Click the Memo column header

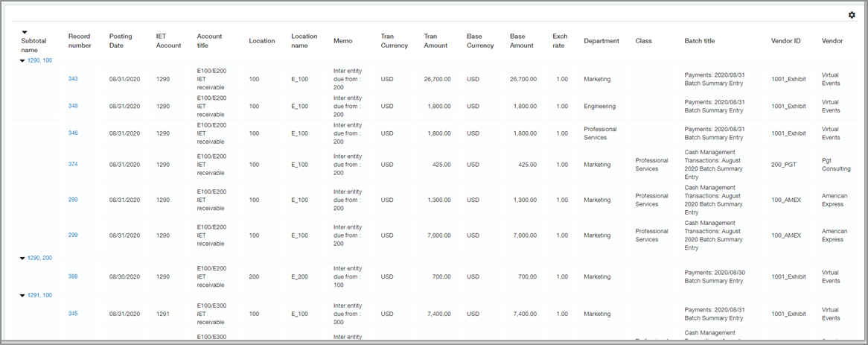[342, 41]
